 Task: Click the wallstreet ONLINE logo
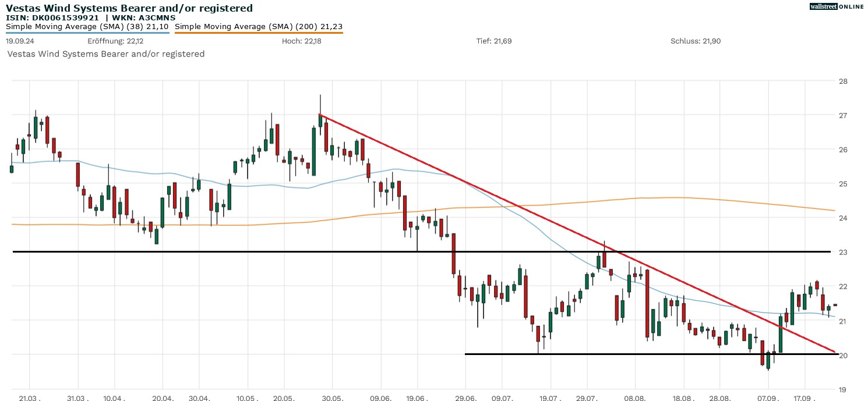[837, 6]
